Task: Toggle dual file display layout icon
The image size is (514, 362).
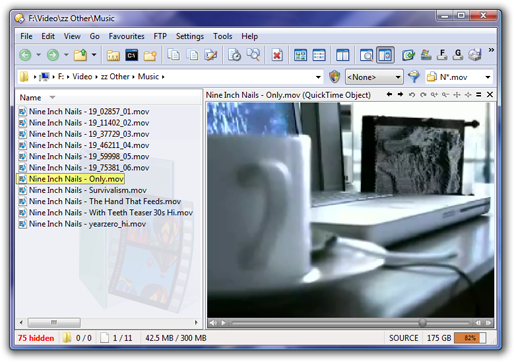Action: pyautogui.click(x=342, y=55)
